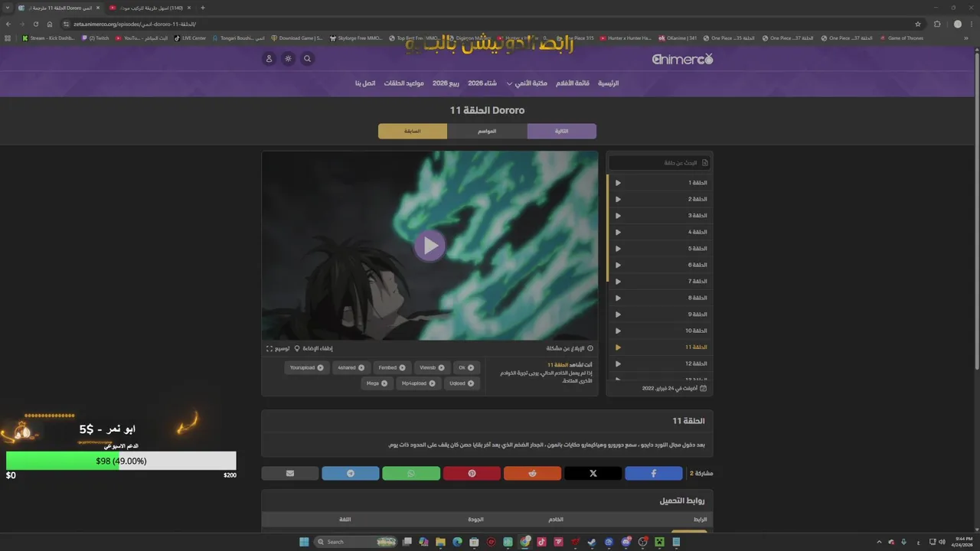
Task: Switch to the YouTube (1140) tab
Action: pyautogui.click(x=150, y=8)
